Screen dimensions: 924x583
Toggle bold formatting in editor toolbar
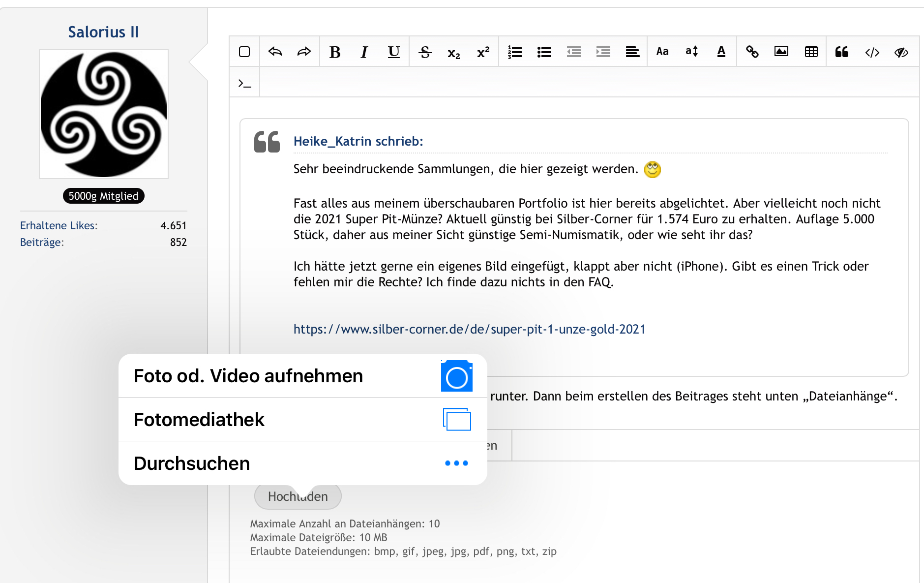pos(335,52)
